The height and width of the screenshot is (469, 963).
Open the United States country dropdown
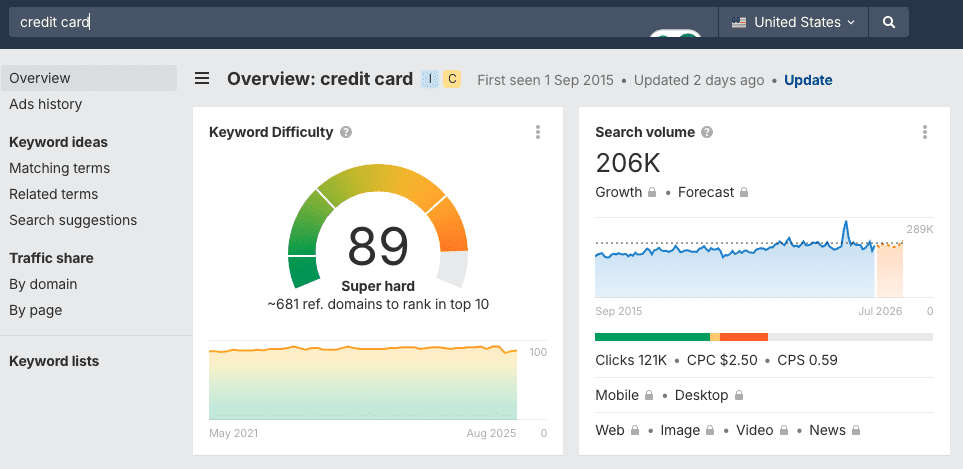793,22
